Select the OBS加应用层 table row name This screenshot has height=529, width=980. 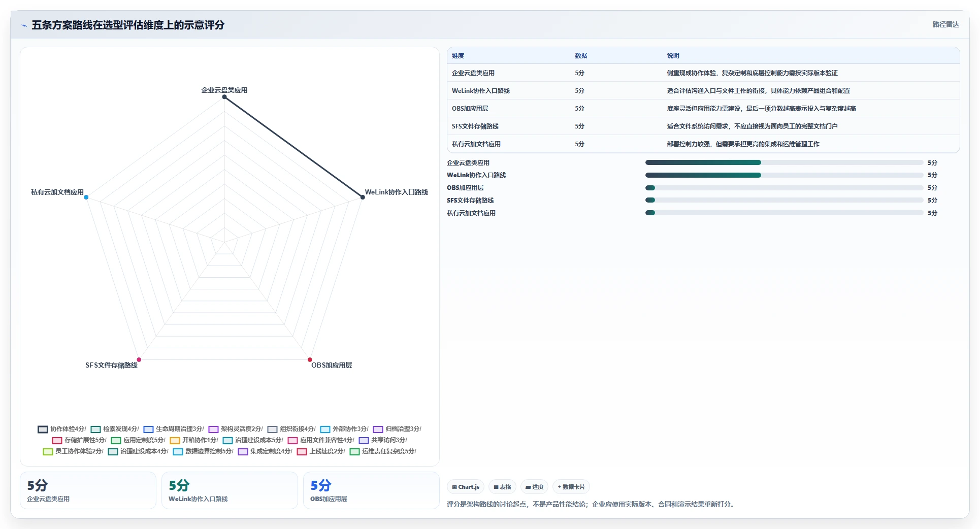[470, 109]
